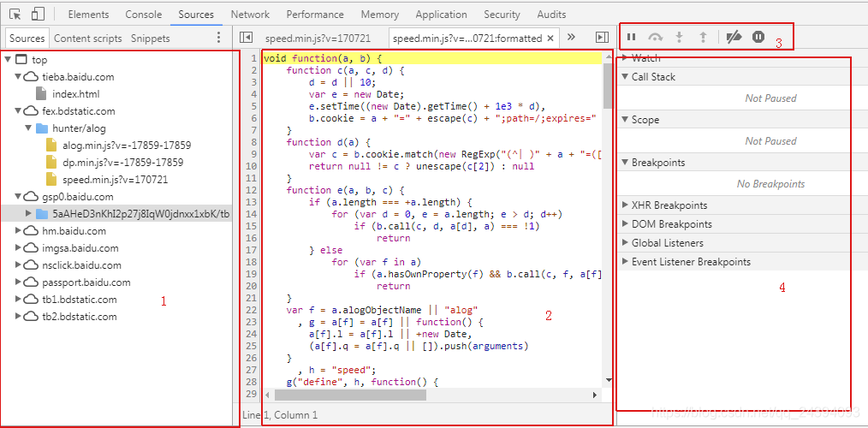Toggle the device toolbar icon
This screenshot has height=428, width=868.
pyautogui.click(x=38, y=15)
